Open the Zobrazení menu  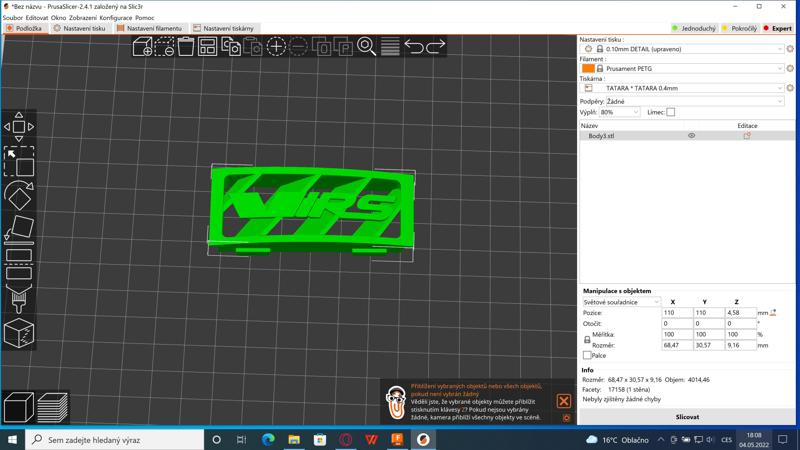point(83,17)
